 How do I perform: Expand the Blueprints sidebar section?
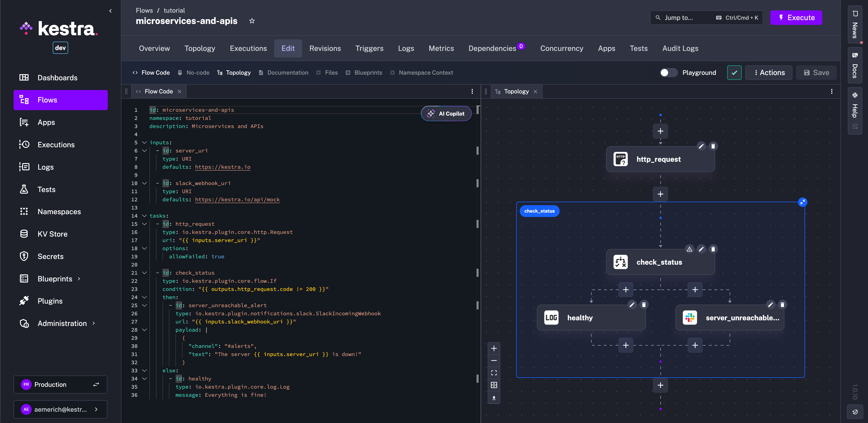(x=79, y=278)
